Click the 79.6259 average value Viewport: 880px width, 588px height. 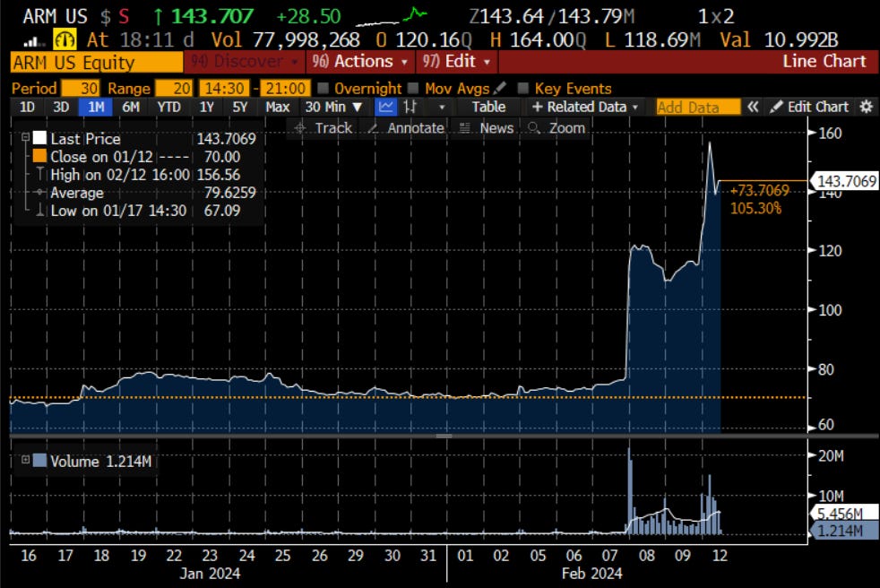click(229, 193)
